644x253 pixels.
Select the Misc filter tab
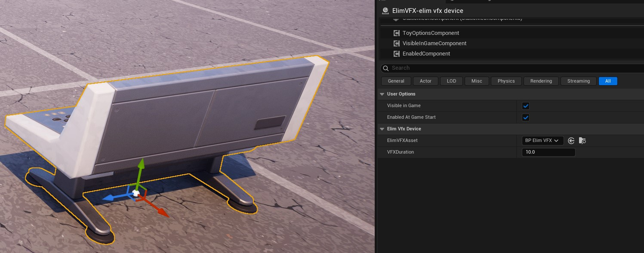point(477,81)
